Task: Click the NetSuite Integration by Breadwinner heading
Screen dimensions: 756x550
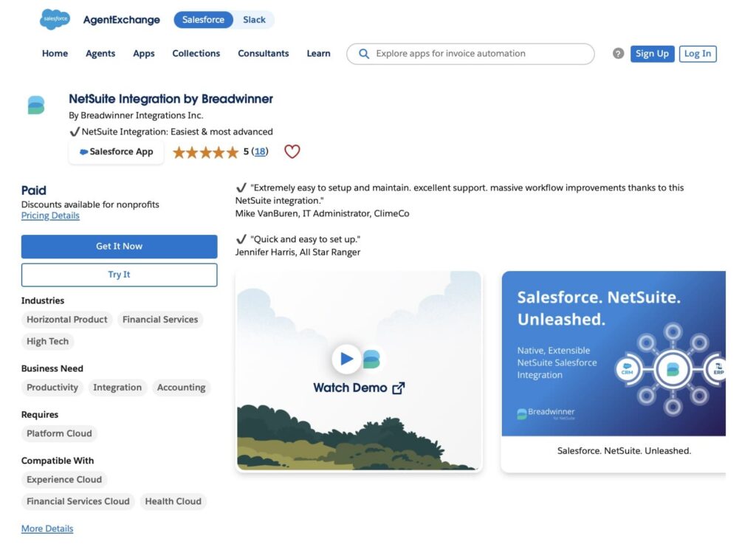Action: 171,99
